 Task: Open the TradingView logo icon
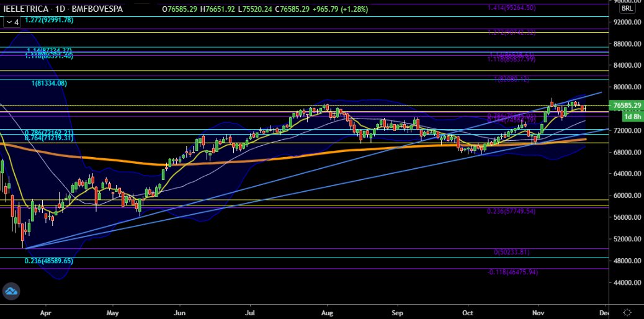(11, 292)
